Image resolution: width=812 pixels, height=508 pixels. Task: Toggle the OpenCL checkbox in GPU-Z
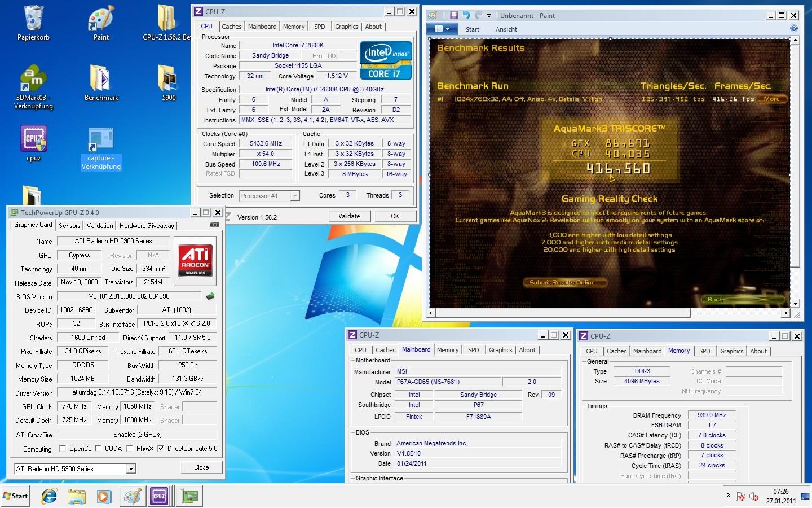(x=63, y=449)
